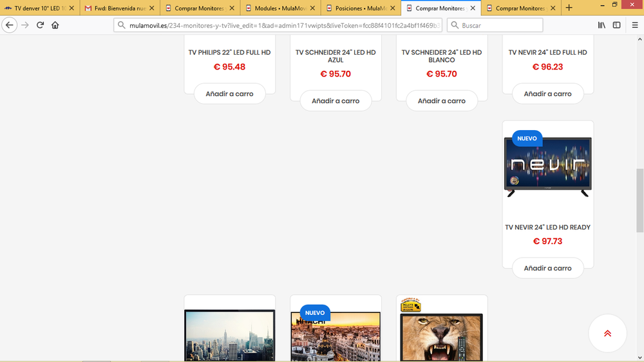644x362 pixels.
Task: Open the hamburger application menu
Action: point(634,25)
